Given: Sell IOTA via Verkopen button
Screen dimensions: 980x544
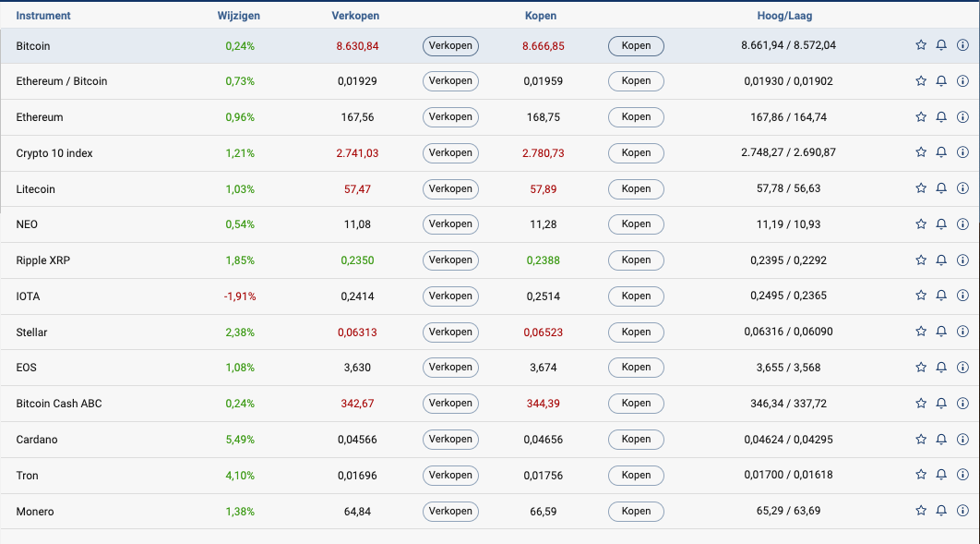Looking at the screenshot, I should point(450,296).
